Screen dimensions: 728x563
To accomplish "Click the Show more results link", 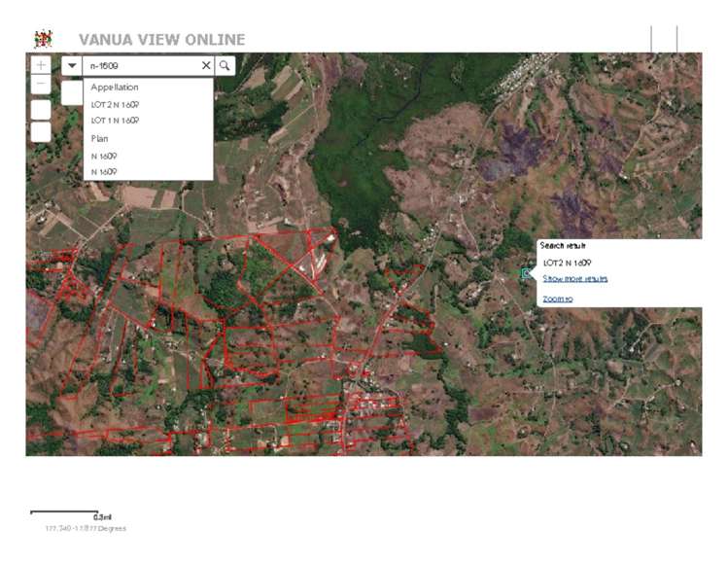I will [x=574, y=279].
